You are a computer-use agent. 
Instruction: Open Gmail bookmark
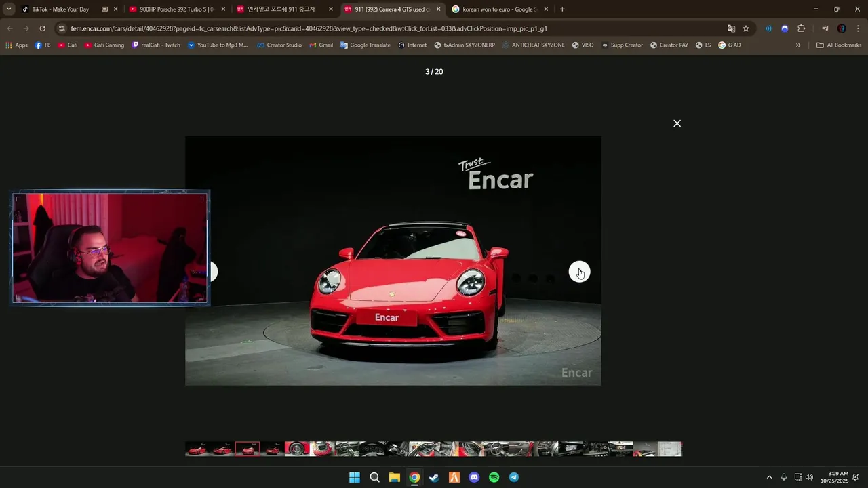coord(321,45)
